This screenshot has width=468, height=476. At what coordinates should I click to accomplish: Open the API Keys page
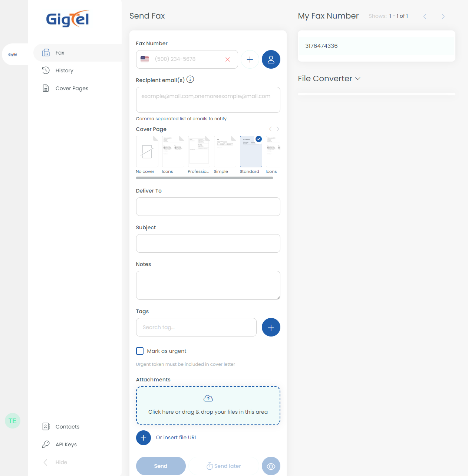66,444
